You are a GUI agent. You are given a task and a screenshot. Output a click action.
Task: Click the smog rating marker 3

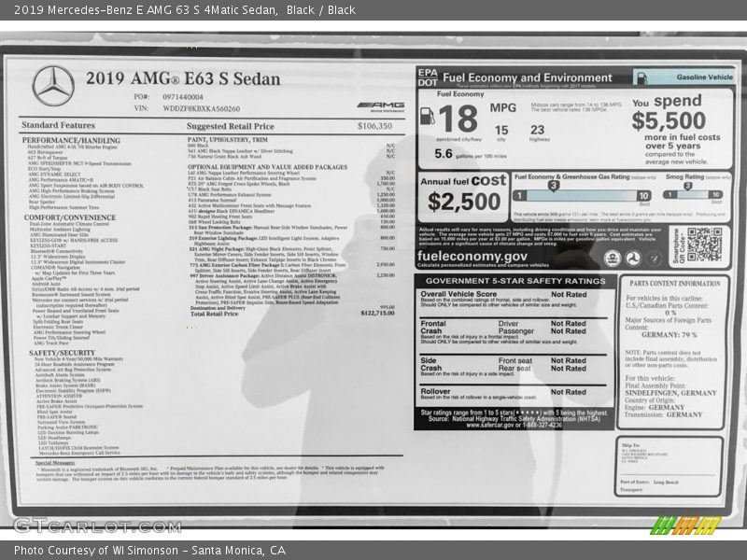point(687,186)
